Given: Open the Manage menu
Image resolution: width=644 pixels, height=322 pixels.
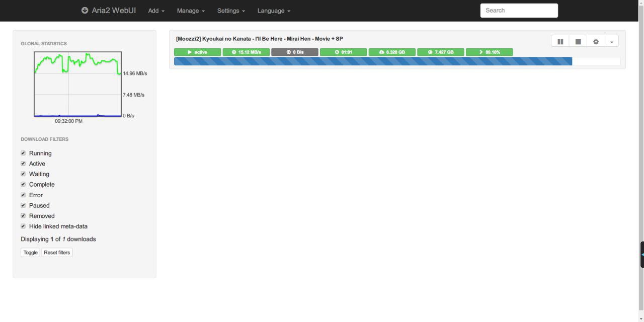Looking at the screenshot, I should (191, 11).
